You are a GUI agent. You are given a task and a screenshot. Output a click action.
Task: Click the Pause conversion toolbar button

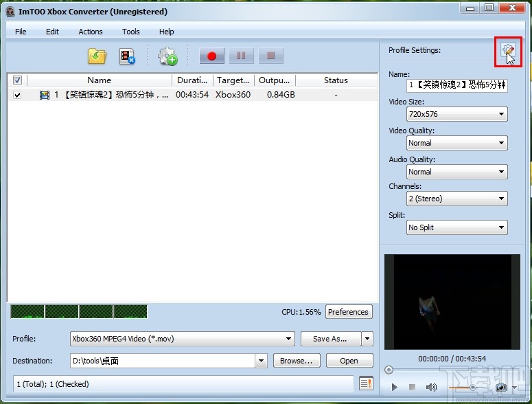tap(241, 56)
